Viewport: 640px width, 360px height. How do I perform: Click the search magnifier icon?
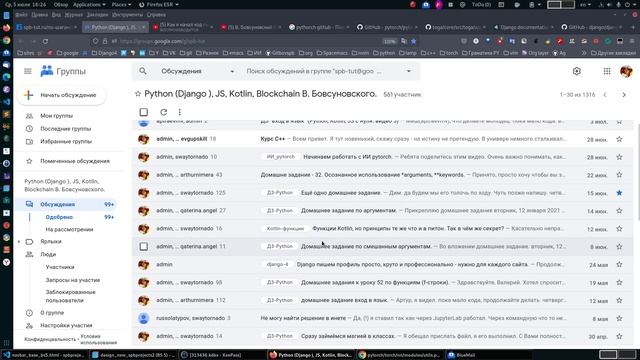[142, 71]
